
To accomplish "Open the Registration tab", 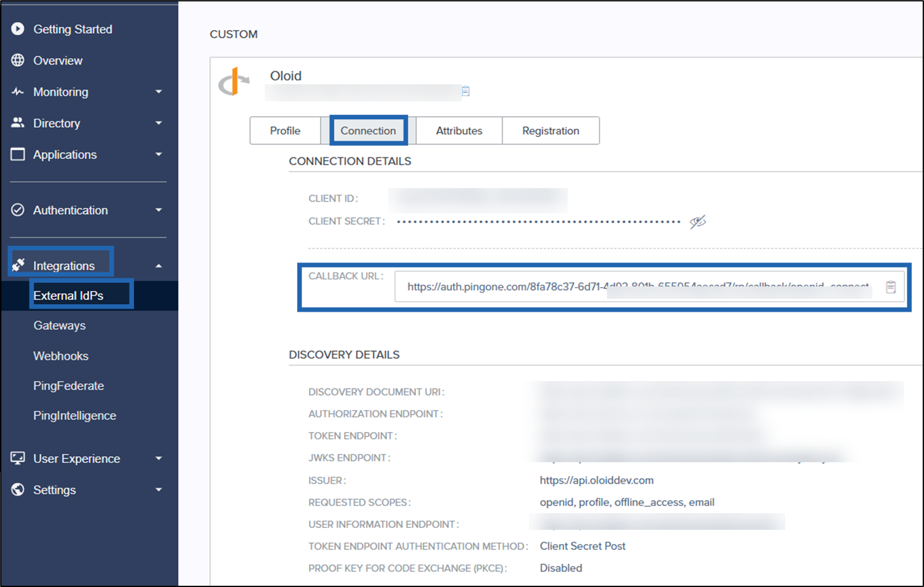I will (x=550, y=130).
